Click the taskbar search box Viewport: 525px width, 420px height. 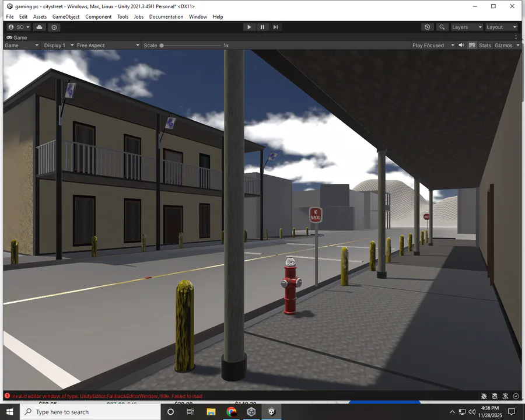(90, 412)
